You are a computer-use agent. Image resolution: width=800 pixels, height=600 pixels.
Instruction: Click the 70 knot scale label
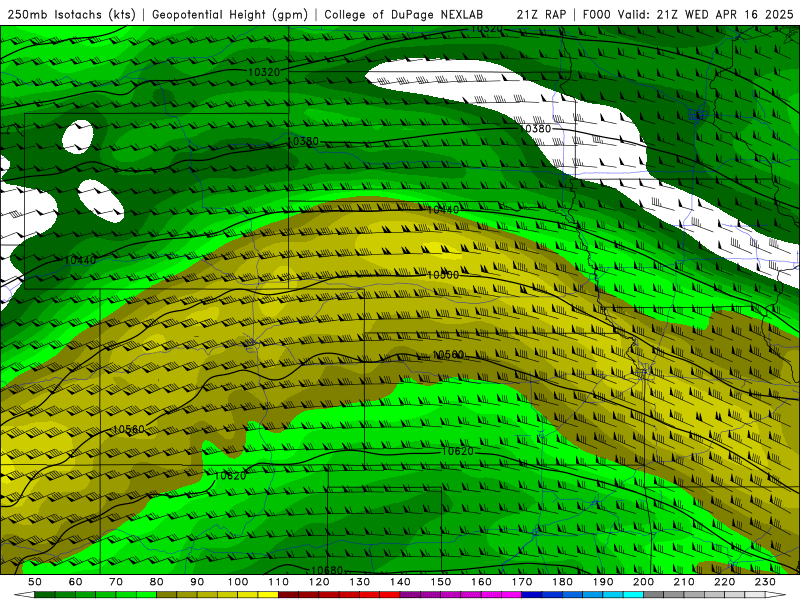(x=116, y=582)
